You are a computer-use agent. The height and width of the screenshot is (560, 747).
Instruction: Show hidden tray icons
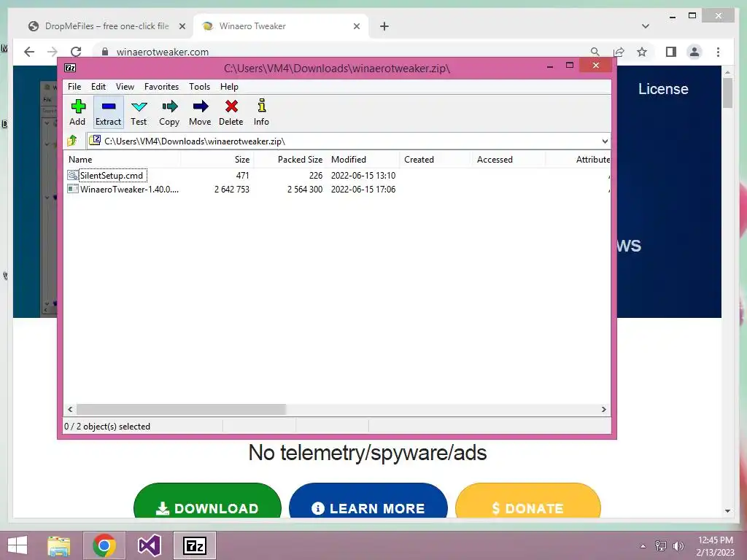pyautogui.click(x=643, y=545)
